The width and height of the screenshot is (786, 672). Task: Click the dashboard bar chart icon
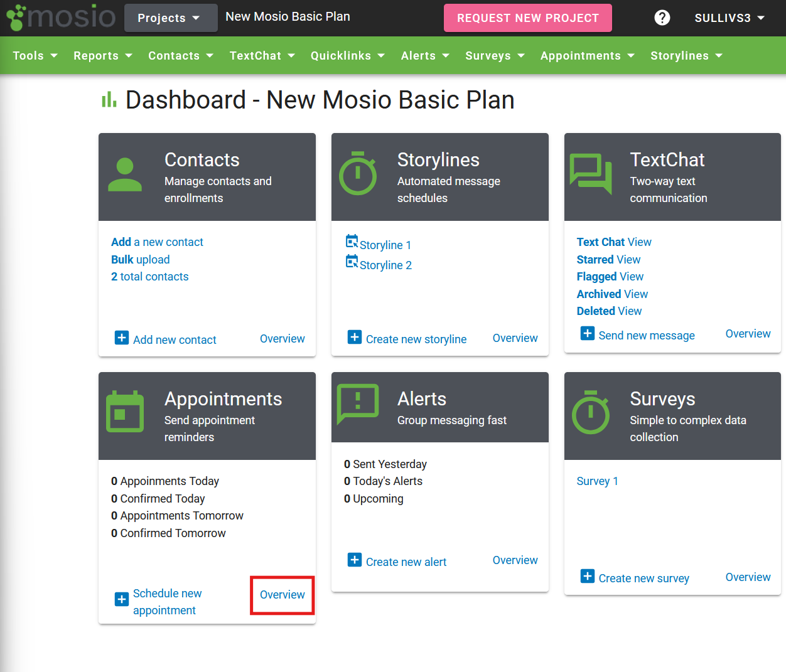click(109, 99)
